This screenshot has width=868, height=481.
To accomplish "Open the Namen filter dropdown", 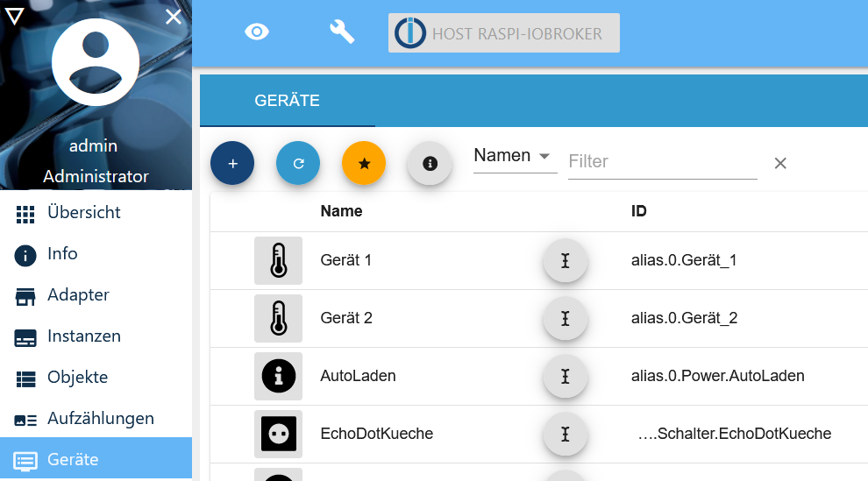I will [515, 157].
